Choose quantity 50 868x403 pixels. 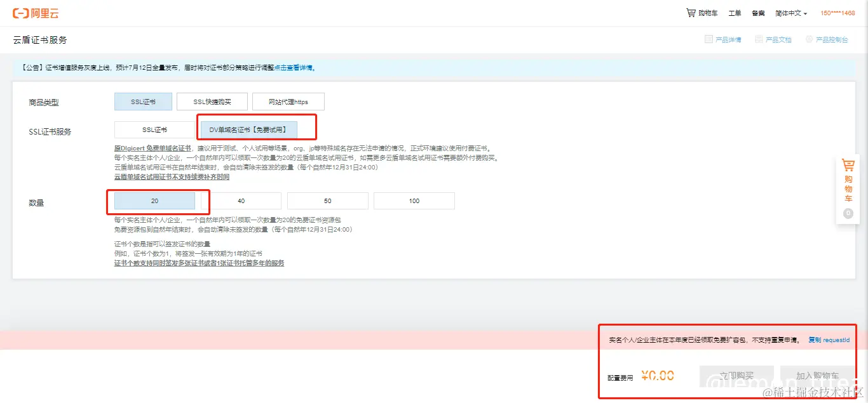328,201
